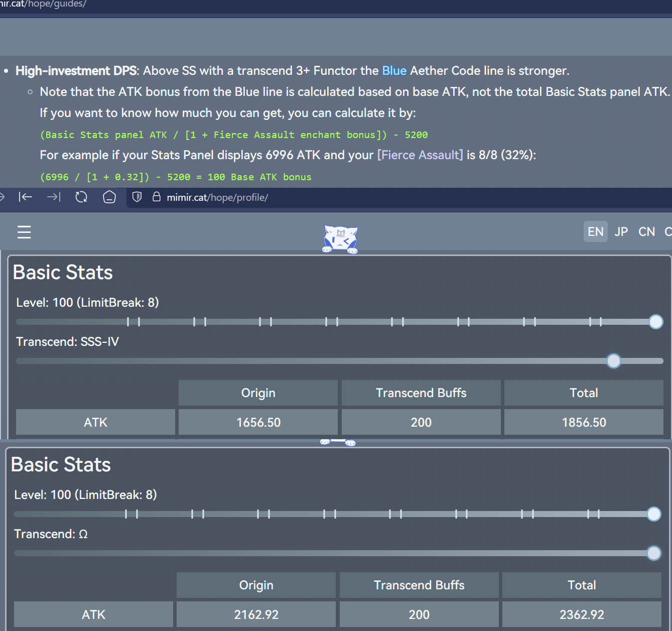The height and width of the screenshot is (631, 672).
Task: Click the go-to-first-page arrow icon in browser toolbar
Action: (x=26, y=197)
